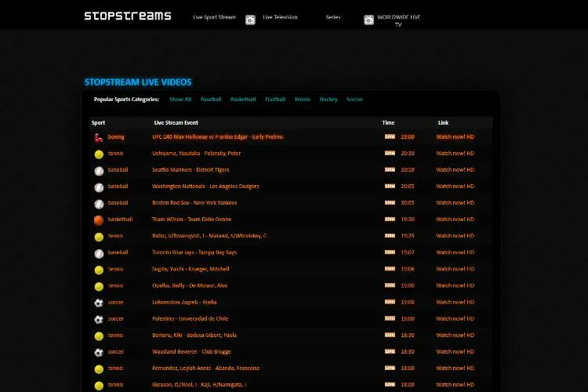Click baseball icon in Washington Nationals row
Viewport: 588px width, 392px height.
pos(99,187)
